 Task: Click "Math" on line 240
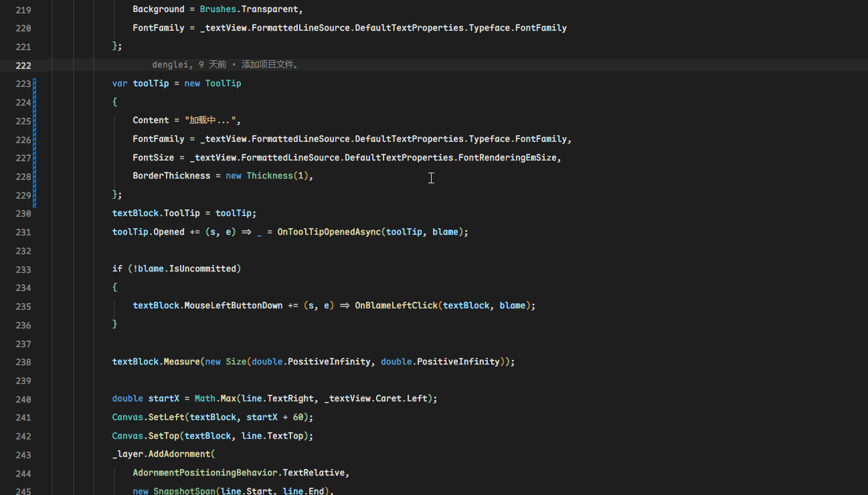[205, 399]
